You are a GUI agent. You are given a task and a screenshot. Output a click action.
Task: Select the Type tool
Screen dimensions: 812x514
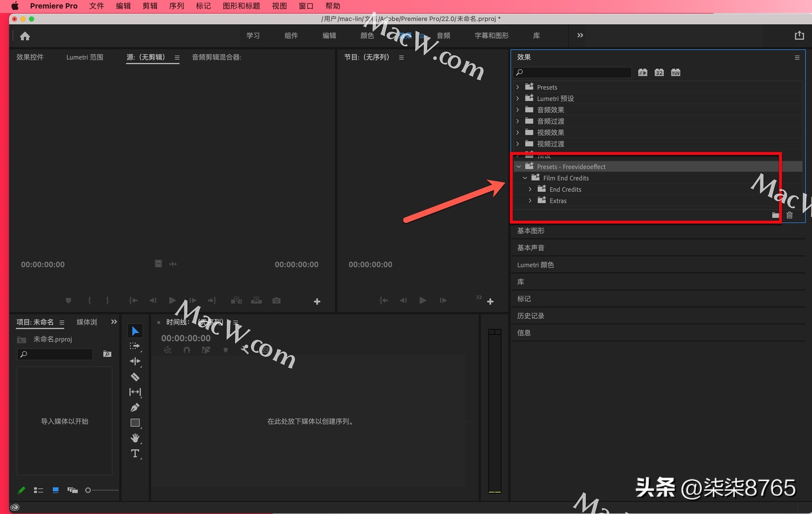135,454
